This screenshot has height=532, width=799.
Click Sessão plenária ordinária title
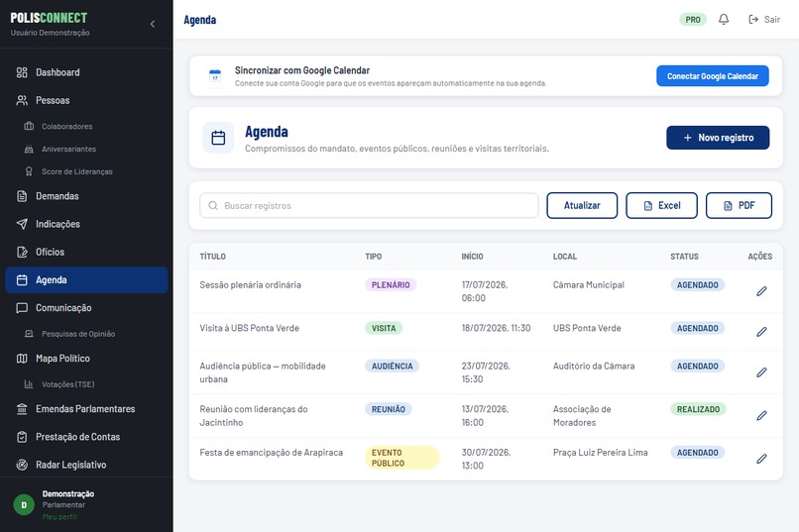(250, 285)
